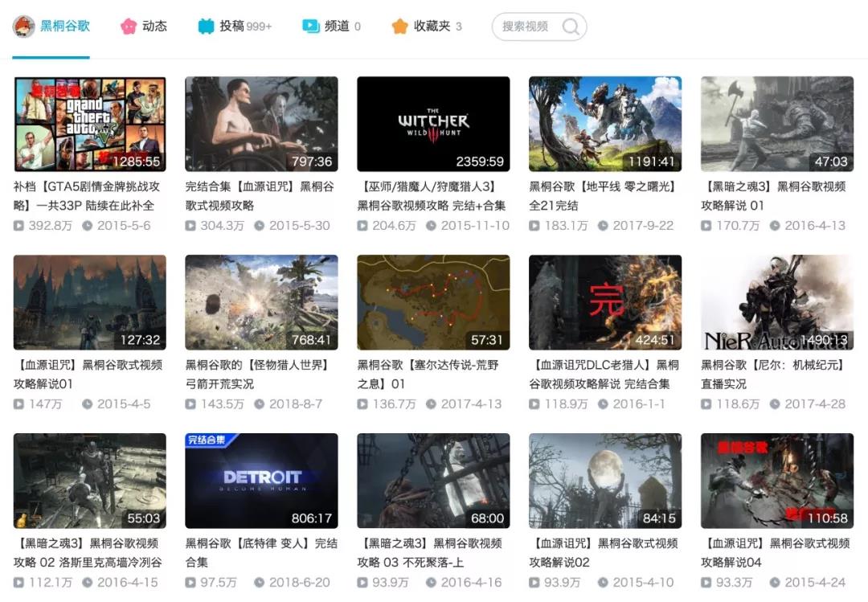Open title 补档【GTA5剧情金牌挑战攻略】
868x602 pixels.
coord(87,196)
